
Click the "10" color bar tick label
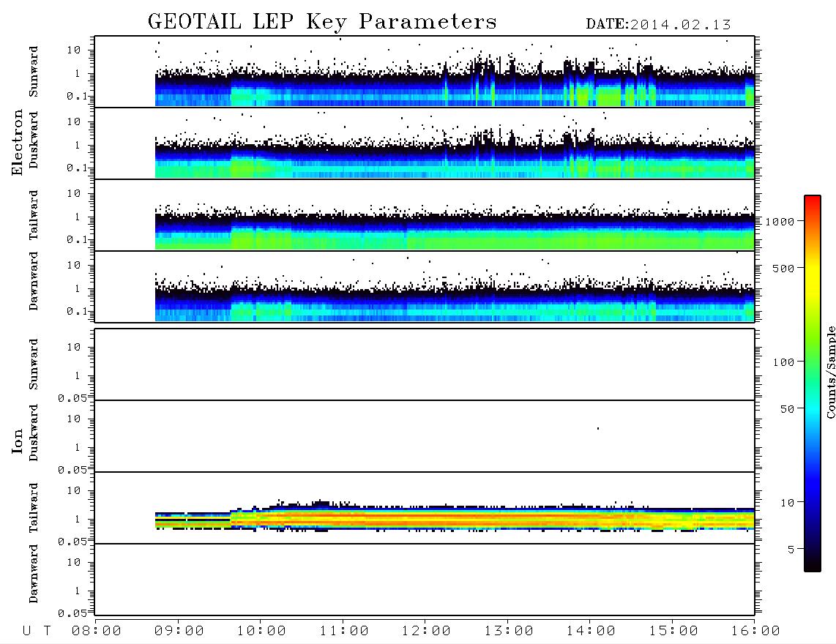(788, 503)
